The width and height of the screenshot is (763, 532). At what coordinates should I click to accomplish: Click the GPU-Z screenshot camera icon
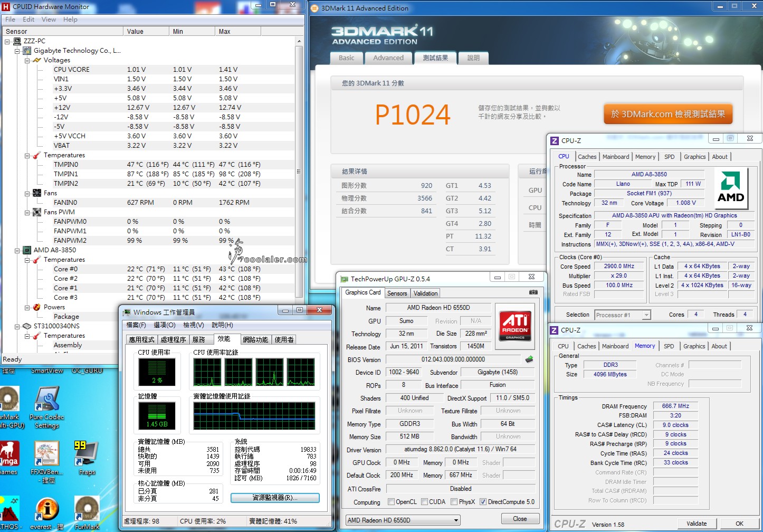tap(533, 292)
